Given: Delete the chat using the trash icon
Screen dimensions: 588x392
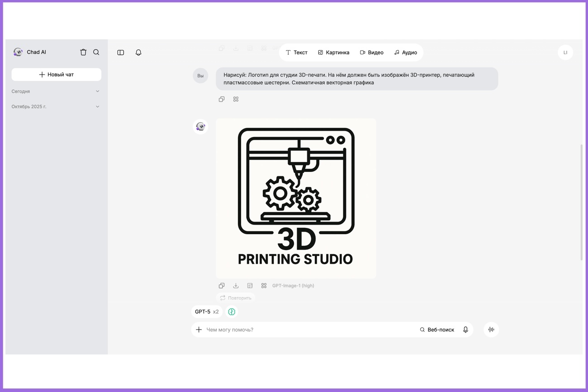Looking at the screenshot, I should coord(83,52).
